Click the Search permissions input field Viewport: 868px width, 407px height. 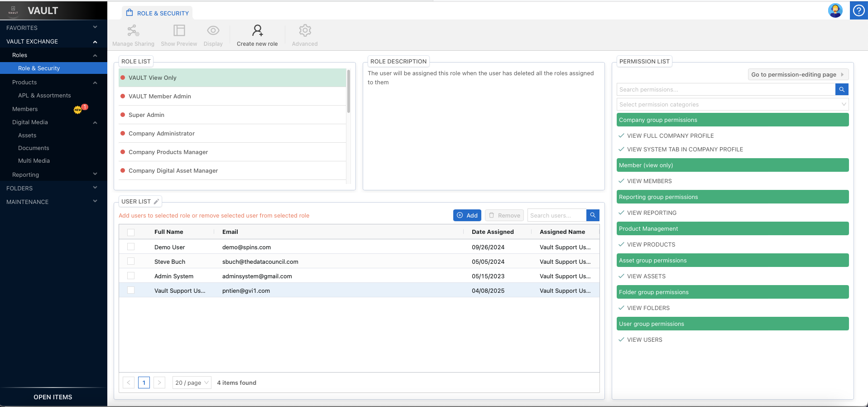point(726,90)
